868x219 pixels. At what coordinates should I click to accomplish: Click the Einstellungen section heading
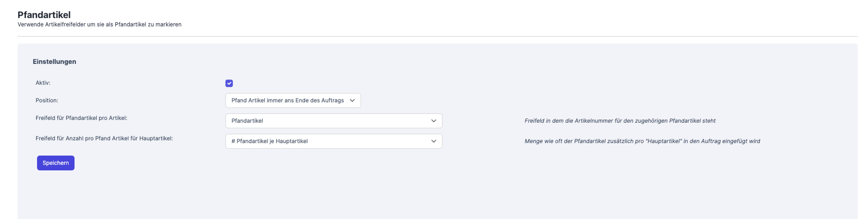tap(54, 62)
